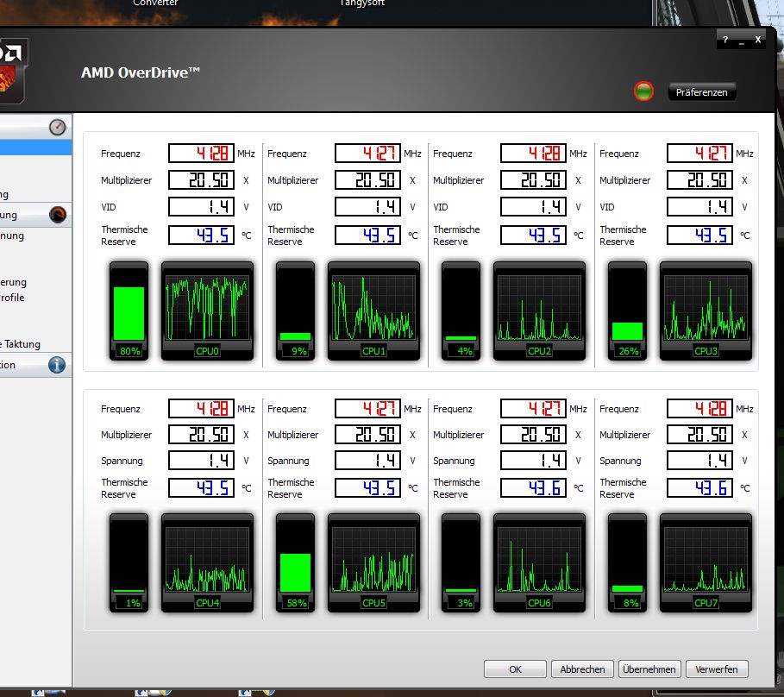This screenshot has width=784, height=697.
Task: Click the Spannung label for CPU4
Action: (x=122, y=461)
